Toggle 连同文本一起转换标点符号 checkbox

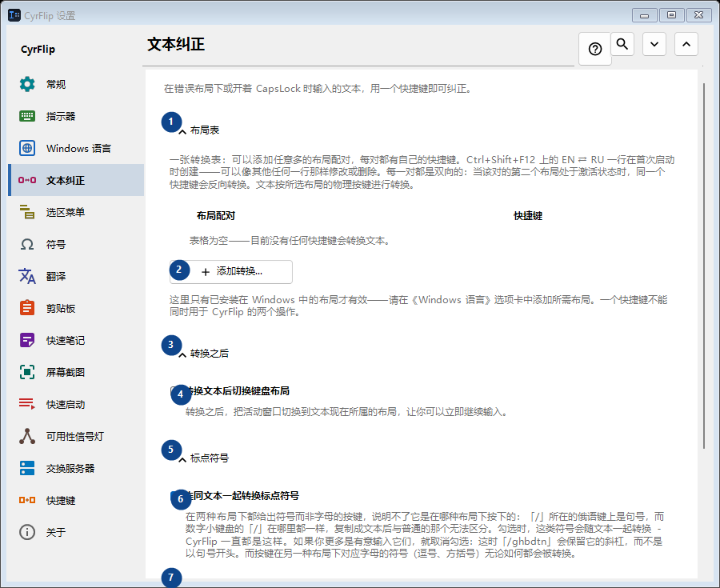(175, 496)
